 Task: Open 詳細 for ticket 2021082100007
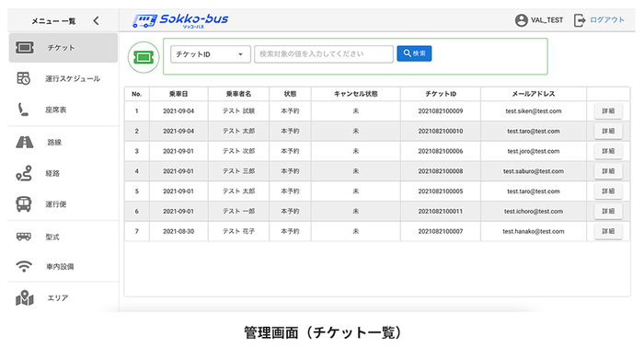point(608,231)
